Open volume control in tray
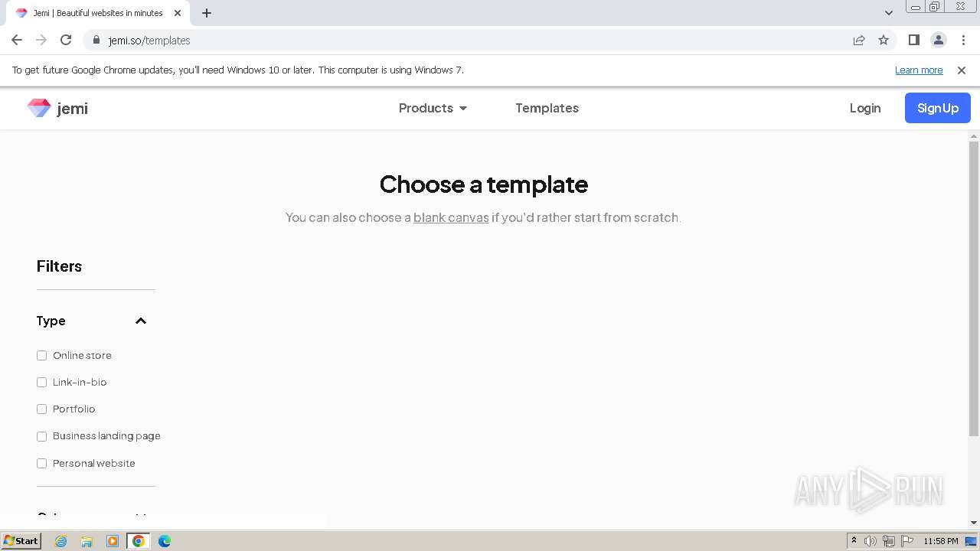Screen dimensions: 980x551 [x=871, y=541]
